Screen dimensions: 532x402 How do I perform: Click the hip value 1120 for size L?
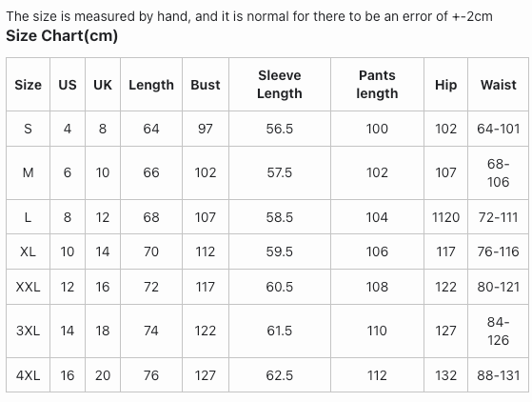[x=445, y=217]
